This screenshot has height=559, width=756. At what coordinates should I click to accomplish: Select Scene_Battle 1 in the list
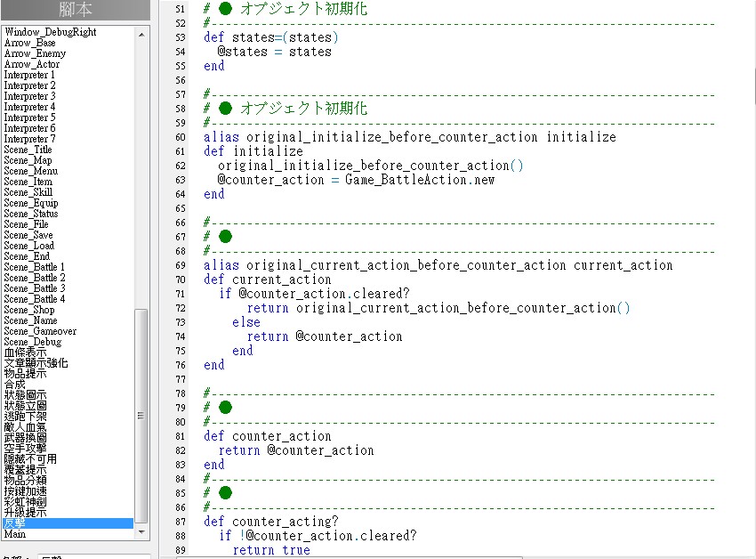coord(34,266)
